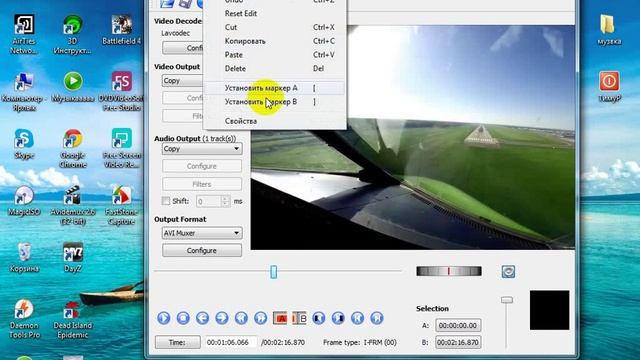Open Video Output Copy dropdown
This screenshot has width=640, height=360.
click(x=183, y=80)
